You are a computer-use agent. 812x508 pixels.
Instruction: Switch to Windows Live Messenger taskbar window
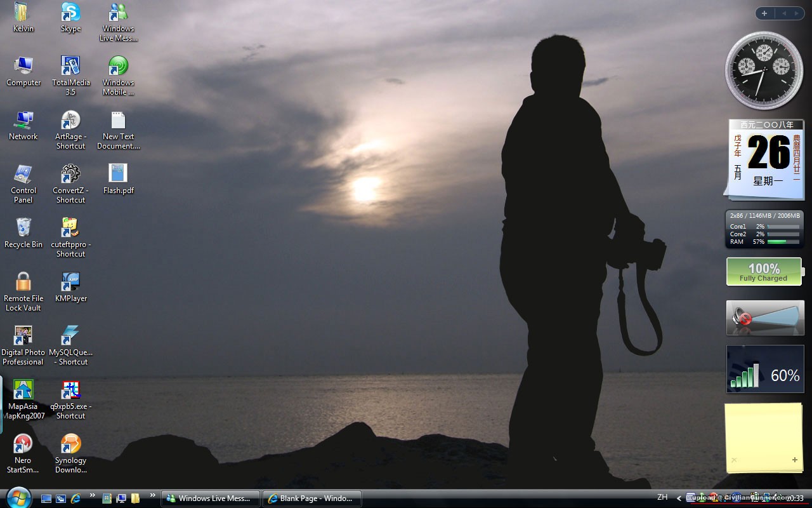[x=211, y=498]
